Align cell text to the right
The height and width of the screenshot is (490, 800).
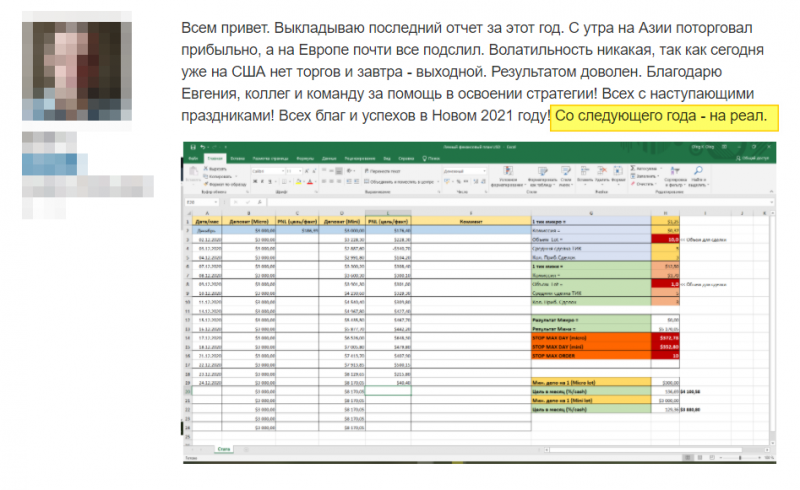point(339,182)
